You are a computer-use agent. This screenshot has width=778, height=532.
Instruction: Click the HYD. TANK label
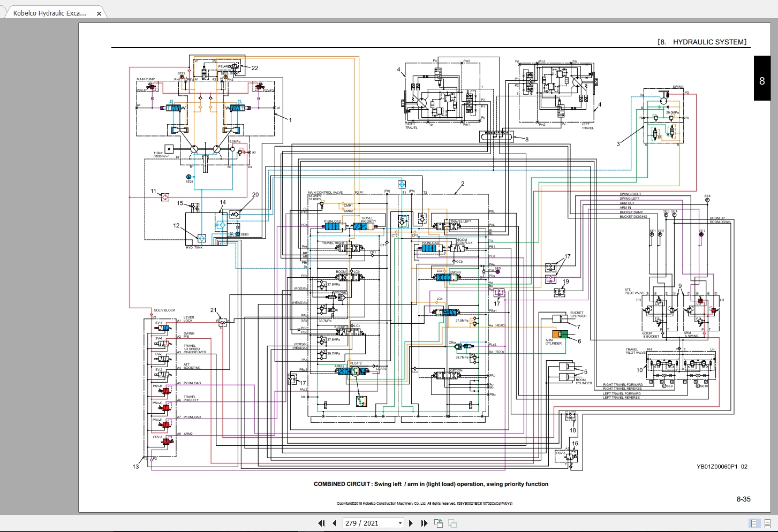coord(194,247)
